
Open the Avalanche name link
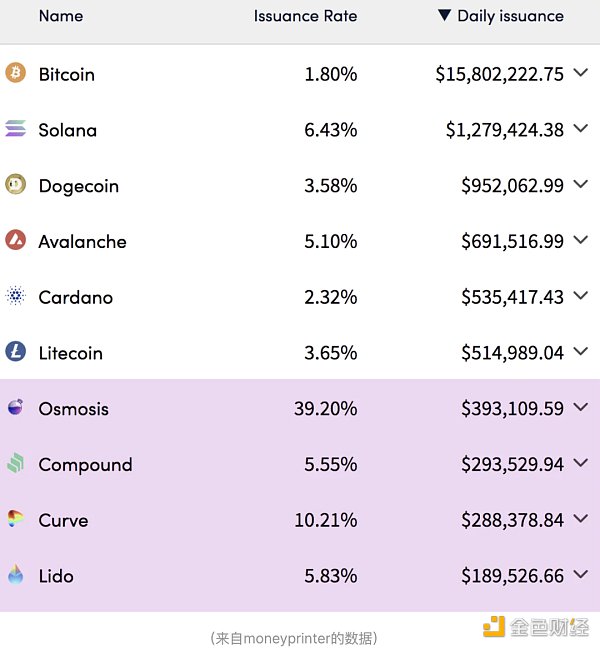pyautogui.click(x=82, y=241)
